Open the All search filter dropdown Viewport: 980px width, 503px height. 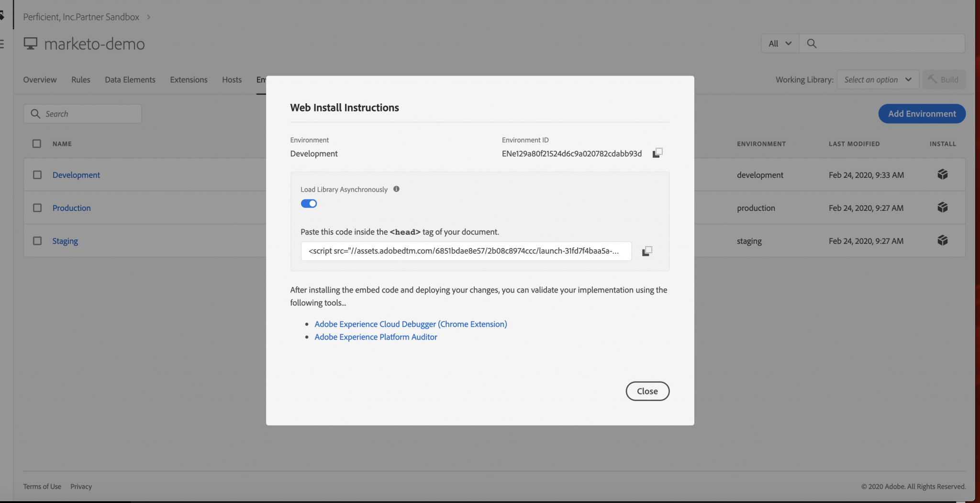779,44
